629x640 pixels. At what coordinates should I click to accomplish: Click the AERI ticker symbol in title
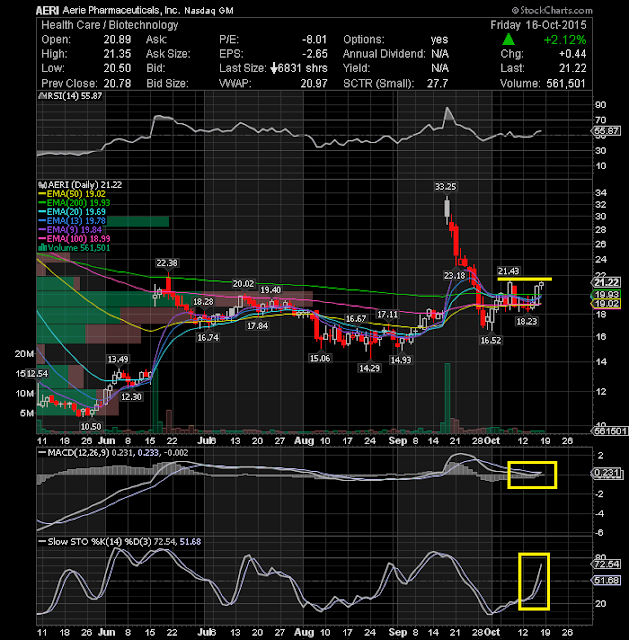pyautogui.click(x=48, y=11)
